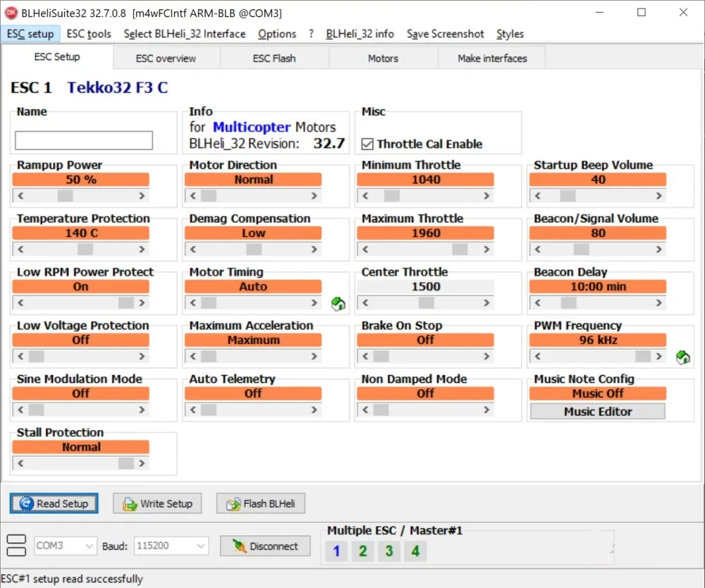Switch to the ESC overview tab

pyautogui.click(x=166, y=59)
